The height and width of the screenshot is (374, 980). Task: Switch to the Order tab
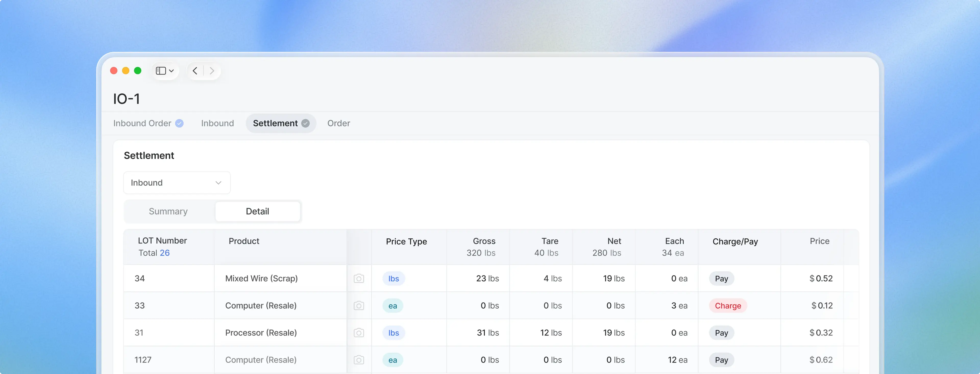[x=339, y=123]
